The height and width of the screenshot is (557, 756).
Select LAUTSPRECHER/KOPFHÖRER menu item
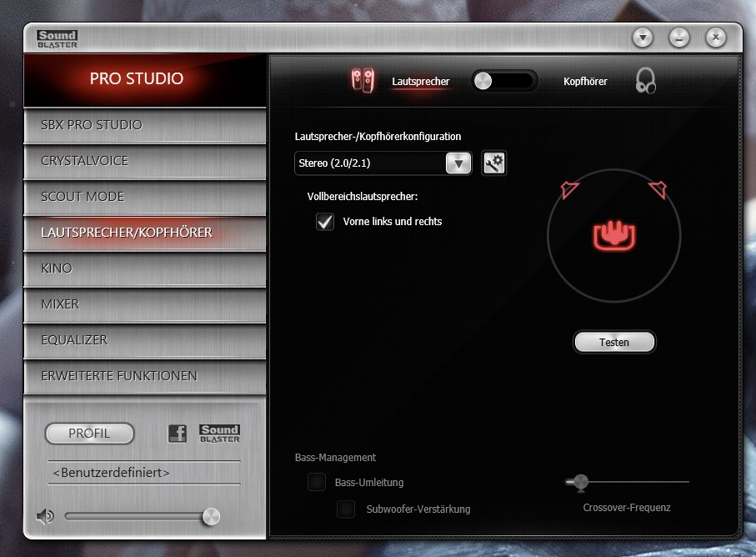click(x=145, y=233)
